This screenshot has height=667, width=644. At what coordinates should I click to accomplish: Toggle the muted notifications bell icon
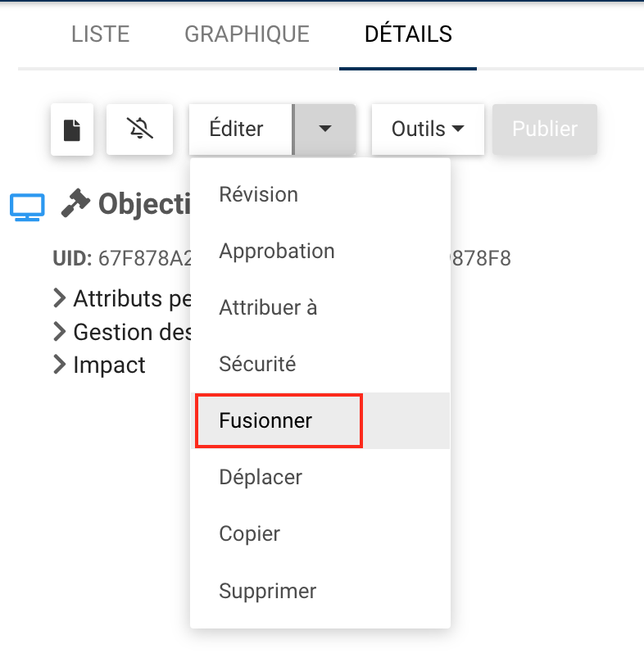(x=139, y=129)
